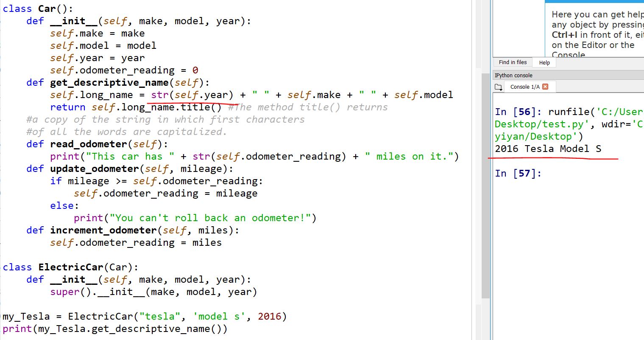Viewport: 644px width, 340px height.
Task: Place cursor on the super().__init__ call
Action: 153,292
